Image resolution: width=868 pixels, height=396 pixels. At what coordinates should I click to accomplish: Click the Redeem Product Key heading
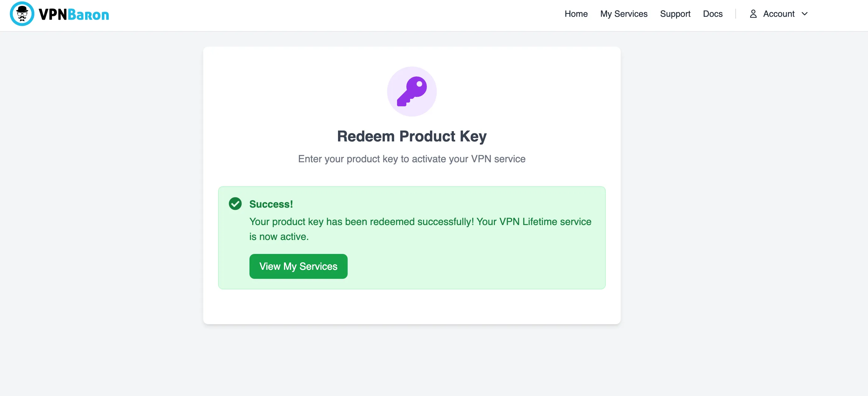(411, 136)
